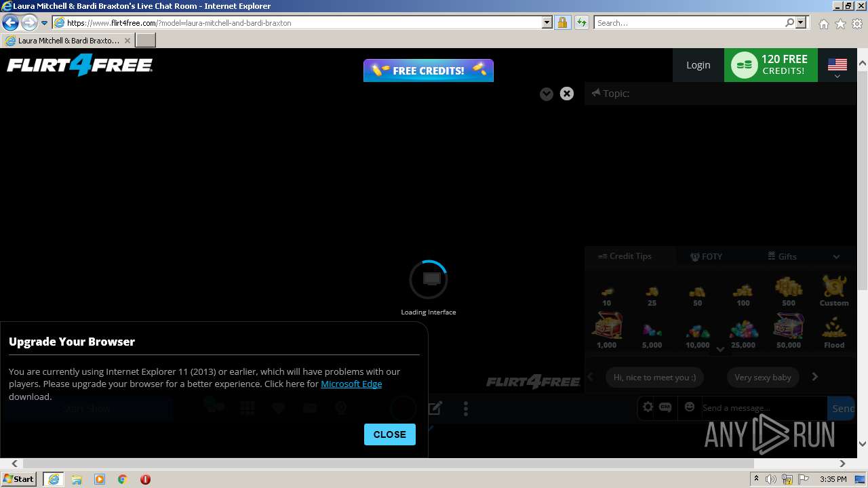Select the Laura Mitchell & Bardi Braxton tab
Image resolution: width=868 pixels, height=488 pixels.
point(68,41)
